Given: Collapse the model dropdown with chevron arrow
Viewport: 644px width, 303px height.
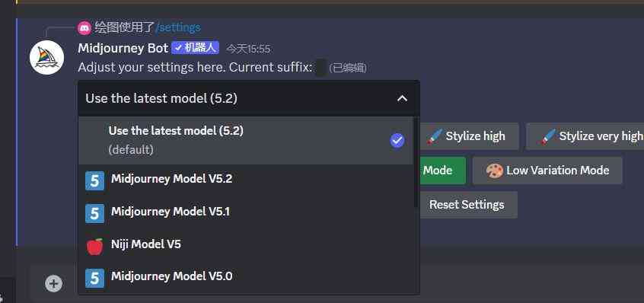Looking at the screenshot, I should point(402,98).
